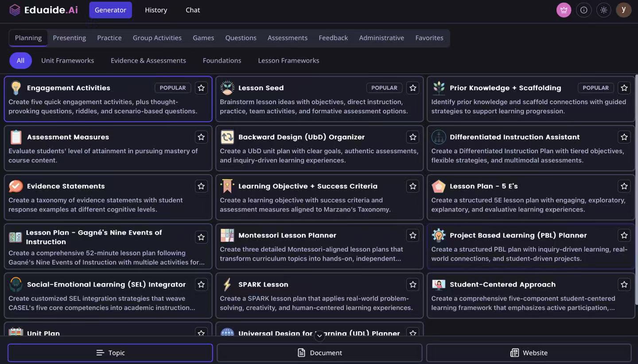Switch to the Generator tab
Image resolution: width=638 pixels, height=364 pixels.
click(110, 10)
